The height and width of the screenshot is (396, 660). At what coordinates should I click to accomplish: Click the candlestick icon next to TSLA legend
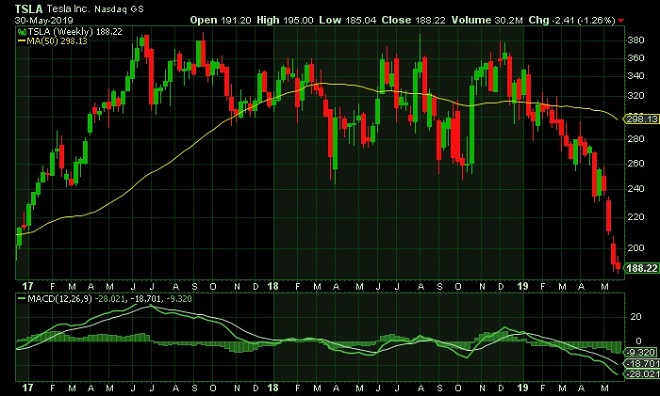pos(21,32)
